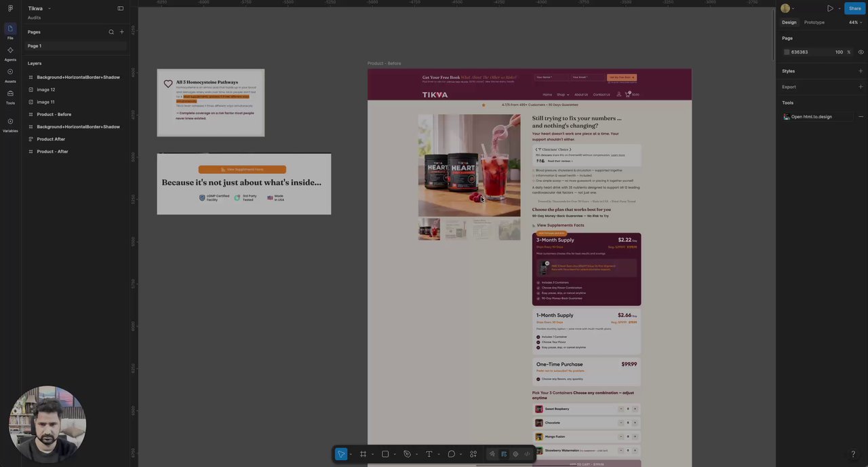
Task: Click the user avatar in top bar
Action: [x=785, y=8]
